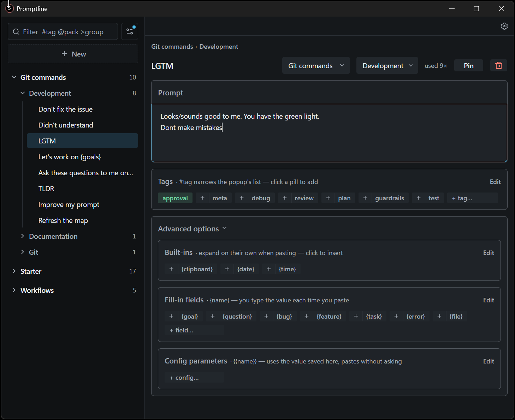Select the TLDR prompt

(82, 189)
